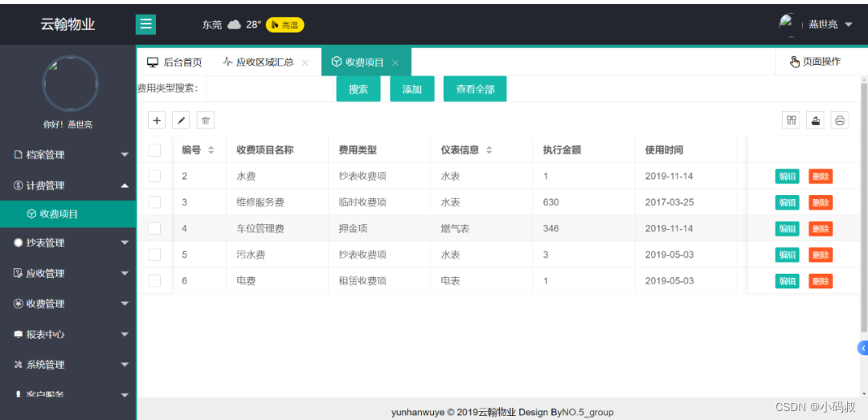This screenshot has height=420, width=868.
Task: Open the 燕世亮 user dropdown in header
Action: point(829,24)
